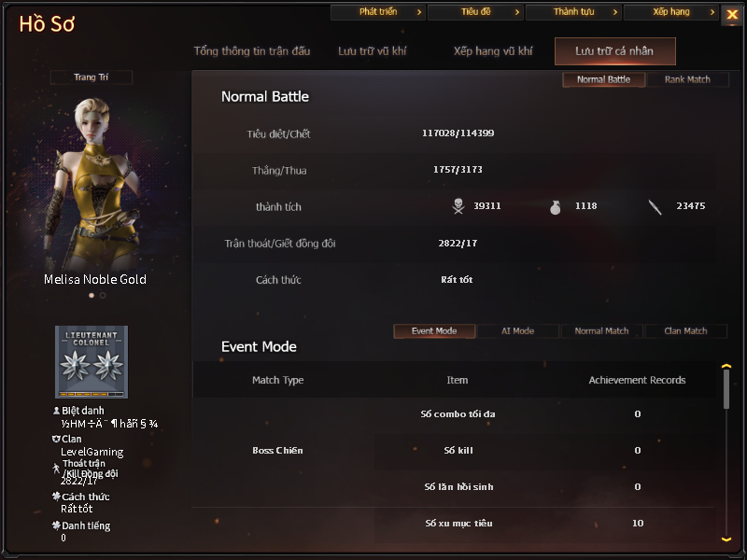747x560 pixels.
Task: Click the skull headshot kills icon
Action: pos(458,205)
